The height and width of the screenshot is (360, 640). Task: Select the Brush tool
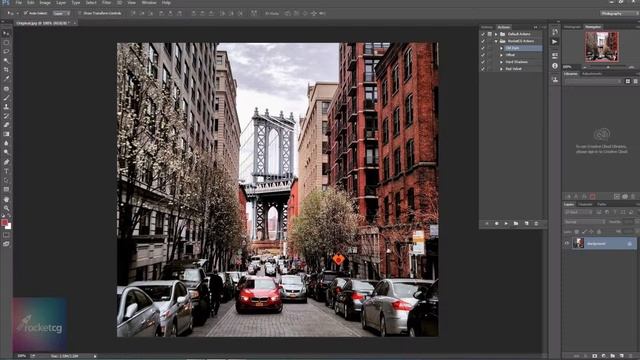tap(6, 98)
